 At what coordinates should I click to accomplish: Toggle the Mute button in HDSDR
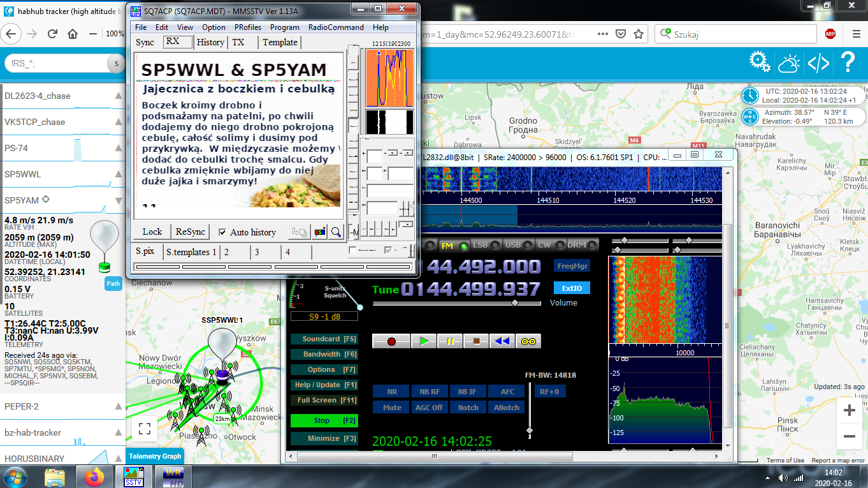[393, 408]
